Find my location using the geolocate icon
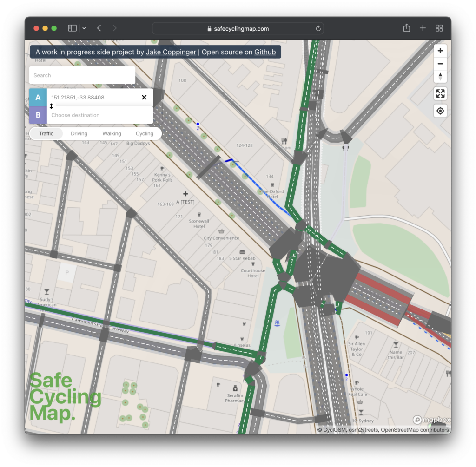 [440, 111]
